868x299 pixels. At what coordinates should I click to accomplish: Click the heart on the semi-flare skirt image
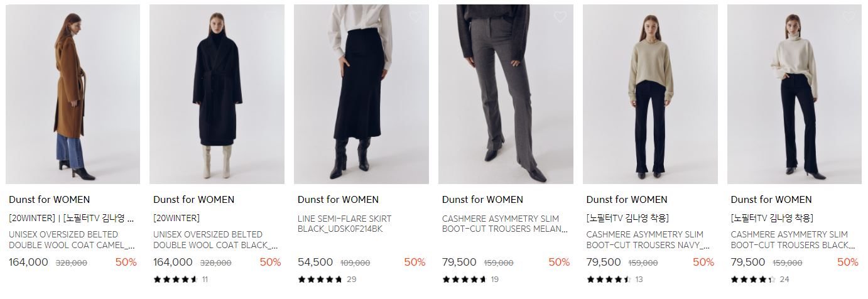(415, 17)
